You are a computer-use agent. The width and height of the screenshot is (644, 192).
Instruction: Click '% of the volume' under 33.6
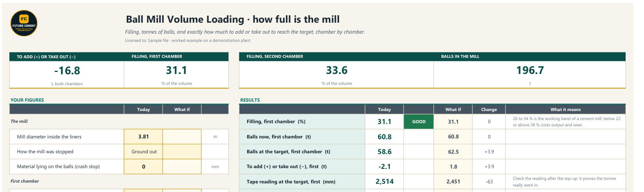[337, 83]
